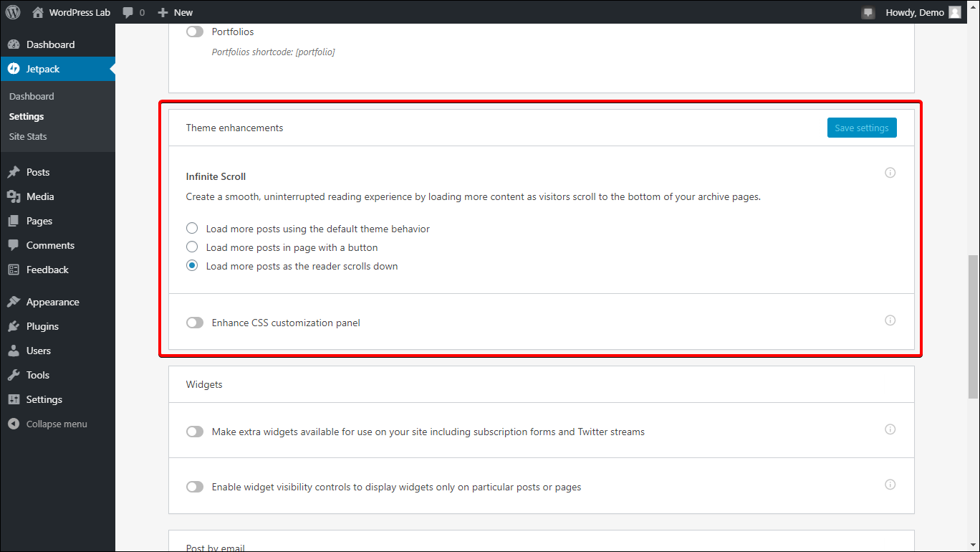
Task: Open the notifications icon beside Howdy, Demo
Action: click(x=868, y=12)
